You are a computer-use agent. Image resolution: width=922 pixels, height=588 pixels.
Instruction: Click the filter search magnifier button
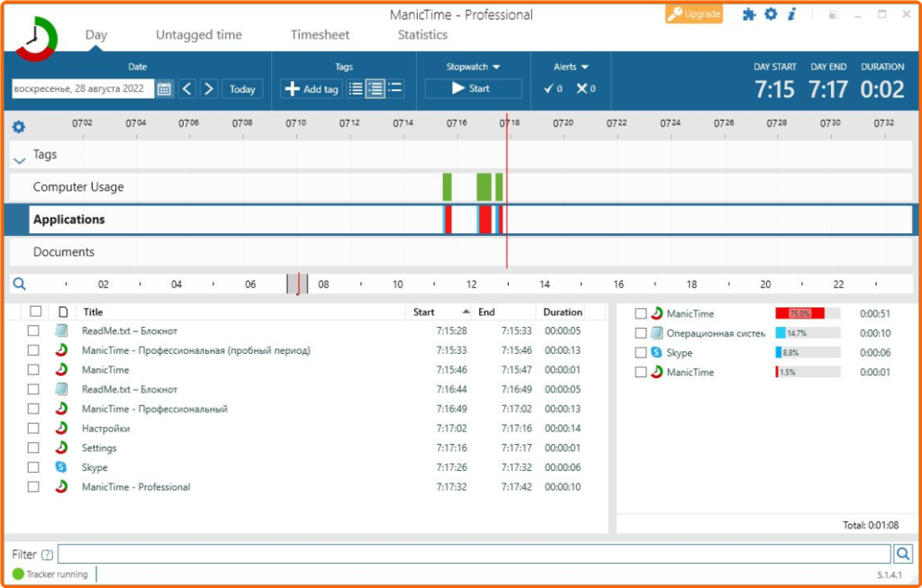pos(902,554)
